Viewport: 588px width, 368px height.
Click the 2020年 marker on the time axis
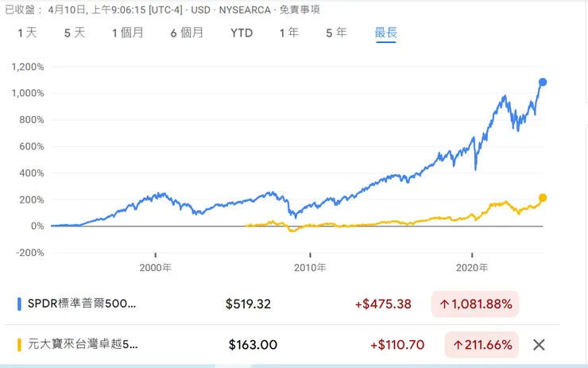pos(472,268)
